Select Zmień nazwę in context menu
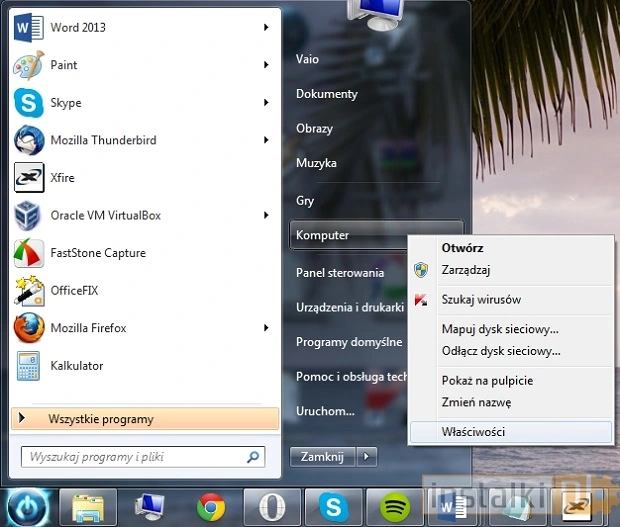Image resolution: width=620 pixels, height=527 pixels. point(511,402)
